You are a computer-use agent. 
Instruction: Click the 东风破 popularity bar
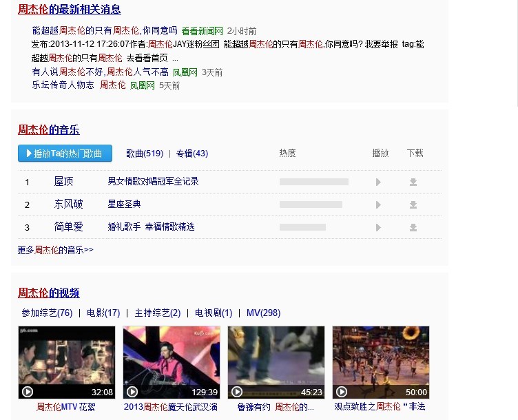[x=311, y=204]
